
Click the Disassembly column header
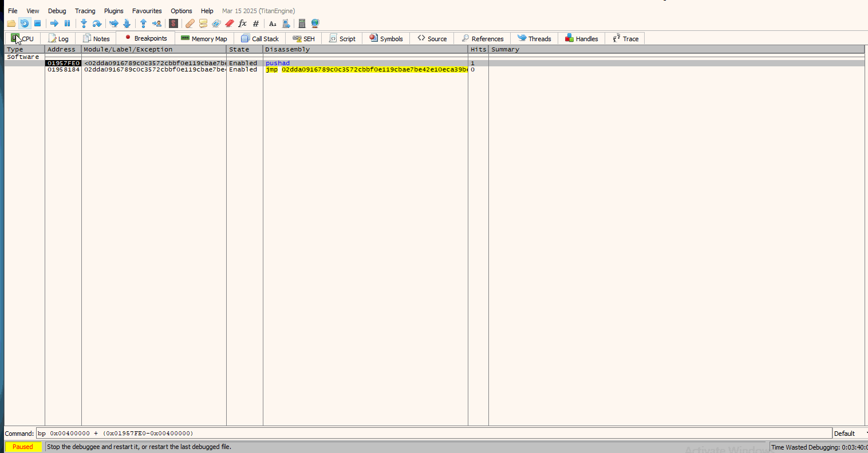pos(365,49)
